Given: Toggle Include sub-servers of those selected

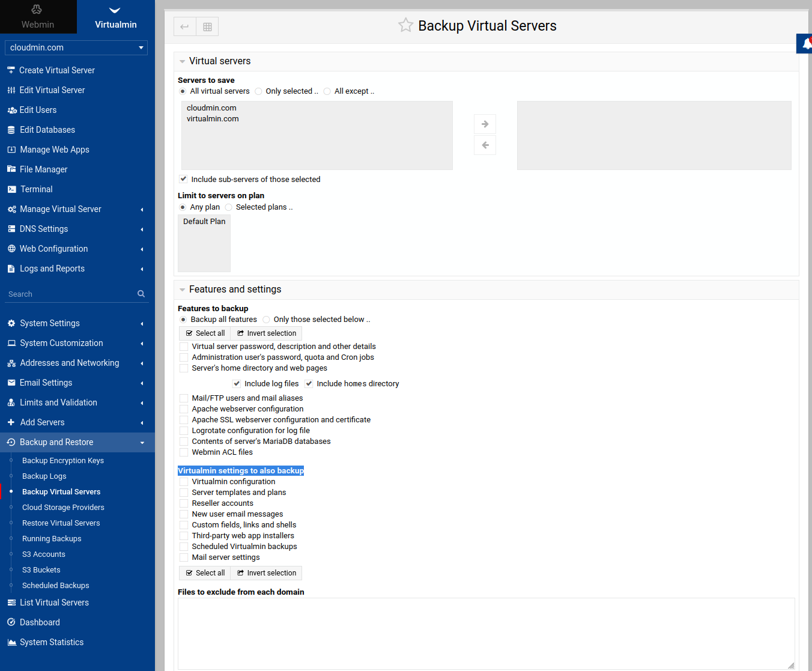Looking at the screenshot, I should tap(183, 179).
